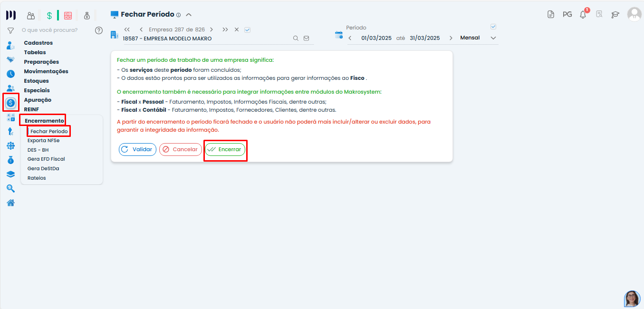The width and height of the screenshot is (644, 309).
Task: Click the Validar button
Action: coord(137,149)
